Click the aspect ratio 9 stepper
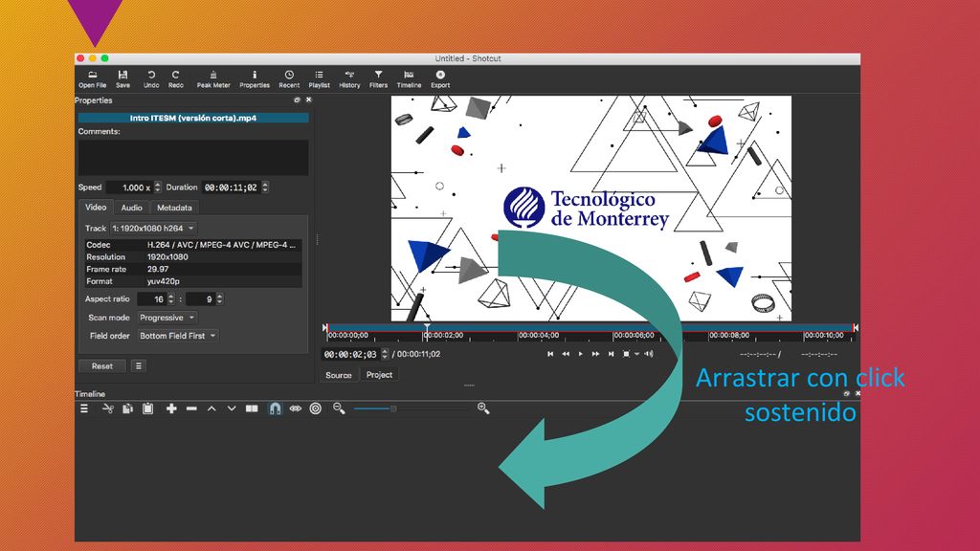980x551 pixels. click(219, 299)
